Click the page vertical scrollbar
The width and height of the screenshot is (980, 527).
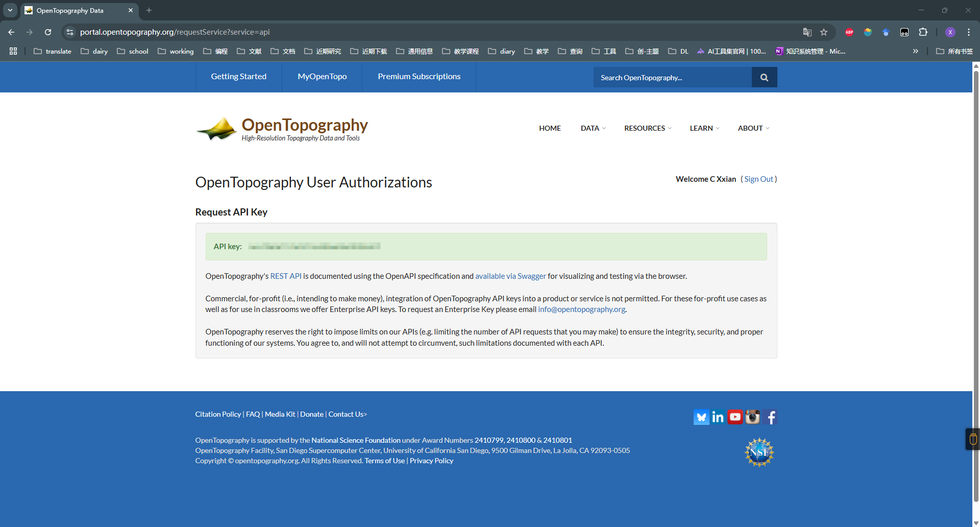pyautogui.click(x=976, y=286)
